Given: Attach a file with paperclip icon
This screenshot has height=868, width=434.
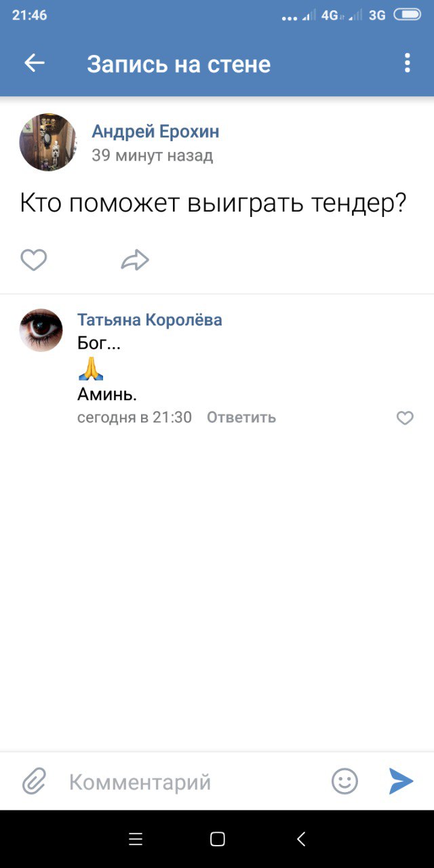Looking at the screenshot, I should coord(34,781).
